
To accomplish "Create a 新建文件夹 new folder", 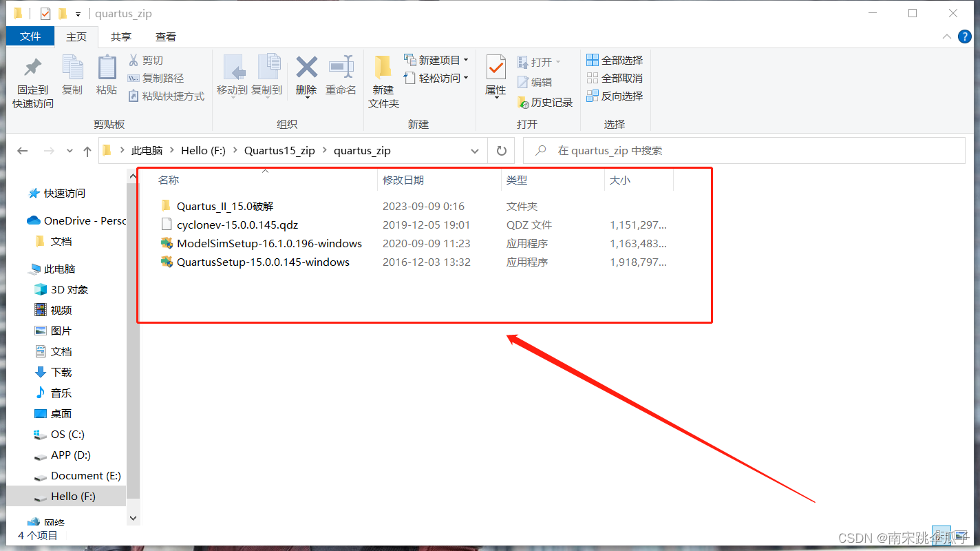I will pyautogui.click(x=383, y=82).
